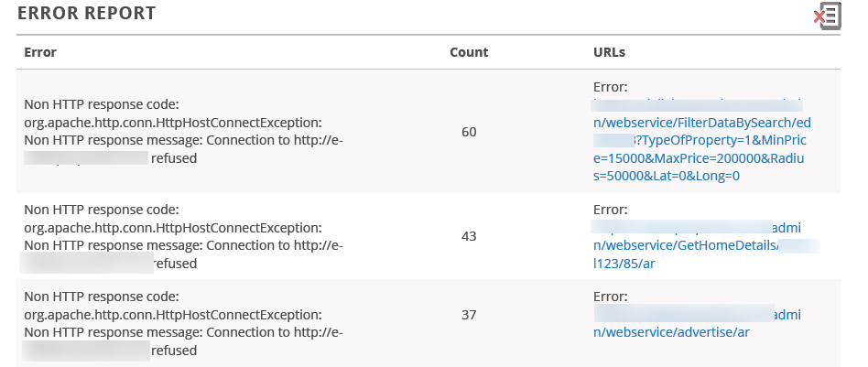
Task: Click blurred hostname before 'refused' in first row
Action: (86, 158)
